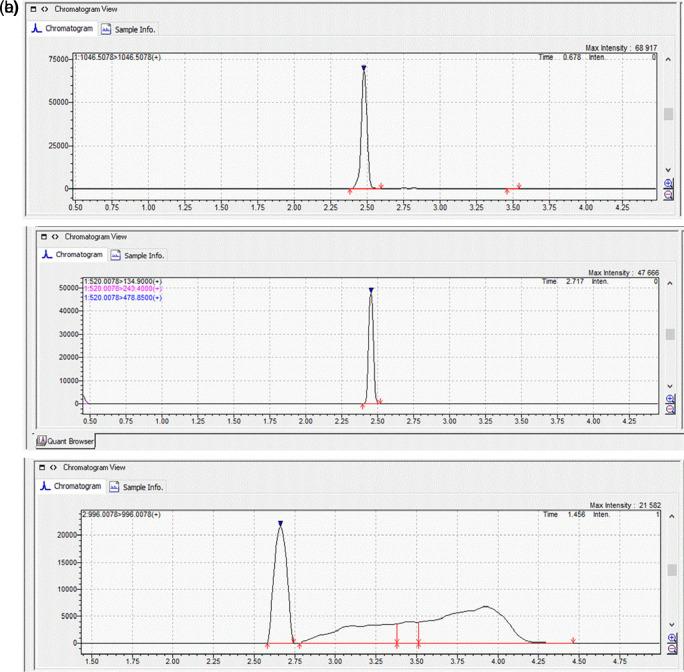Viewport: 684px width, 672px height.
Task: Click the Chromatogram peak icon in bottom panel tab
Action: pos(45,486)
